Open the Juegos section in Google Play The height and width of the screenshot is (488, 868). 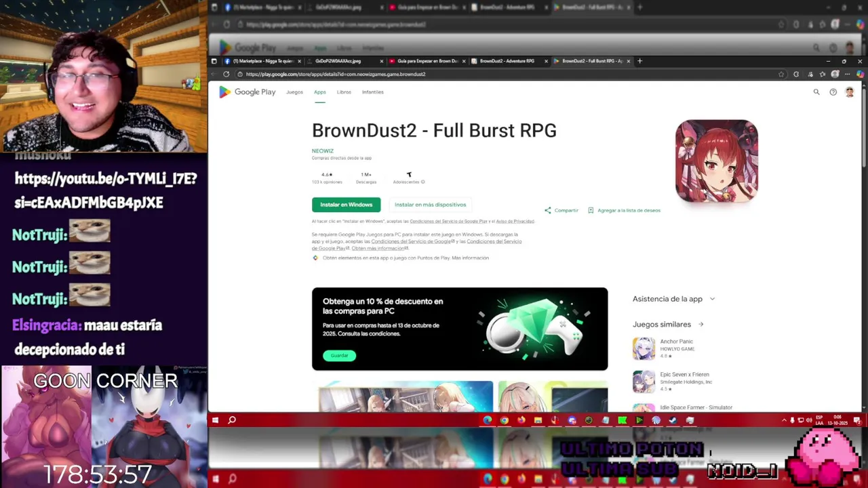coord(294,92)
